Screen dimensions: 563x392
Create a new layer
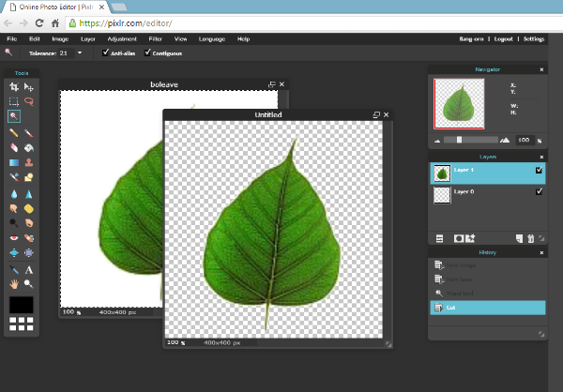(519, 238)
